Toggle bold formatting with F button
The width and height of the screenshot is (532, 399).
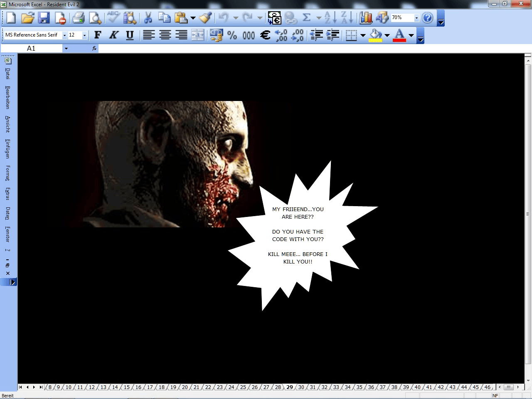click(98, 35)
